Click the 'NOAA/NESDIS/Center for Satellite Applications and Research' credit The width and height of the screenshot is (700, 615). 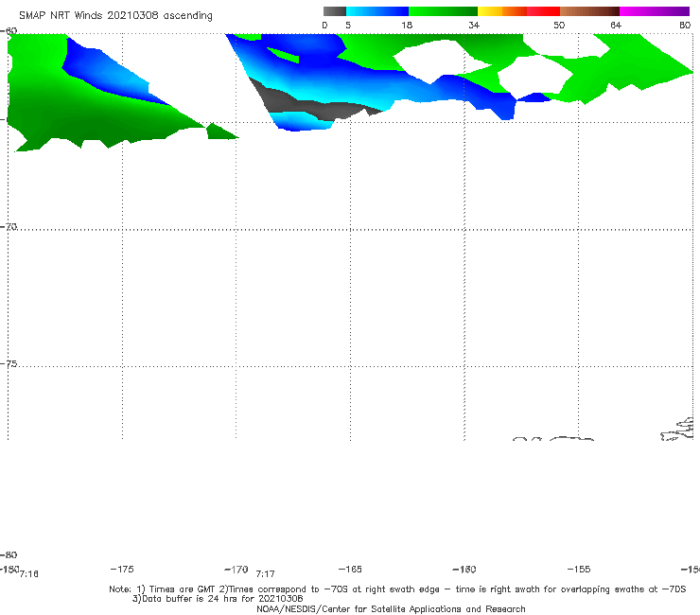click(391, 608)
